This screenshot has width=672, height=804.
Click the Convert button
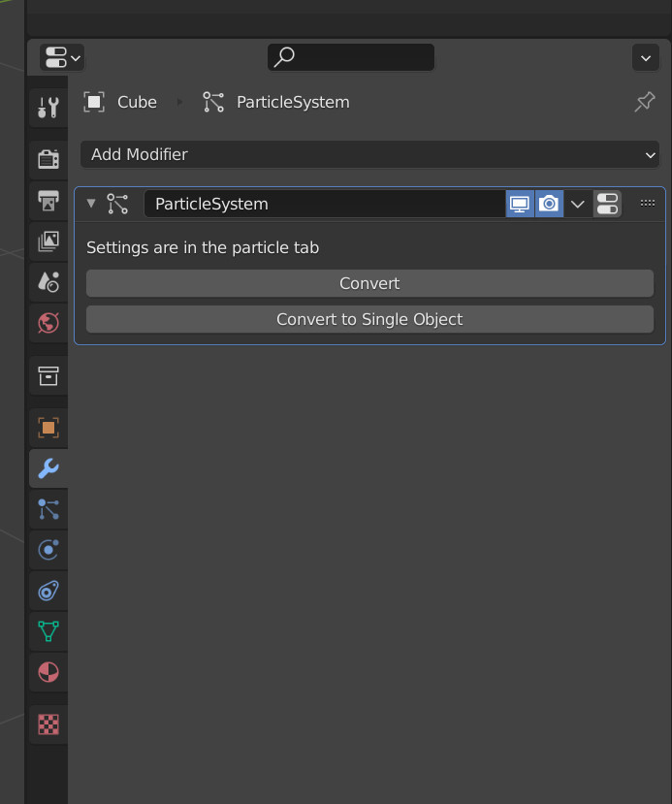coord(370,283)
